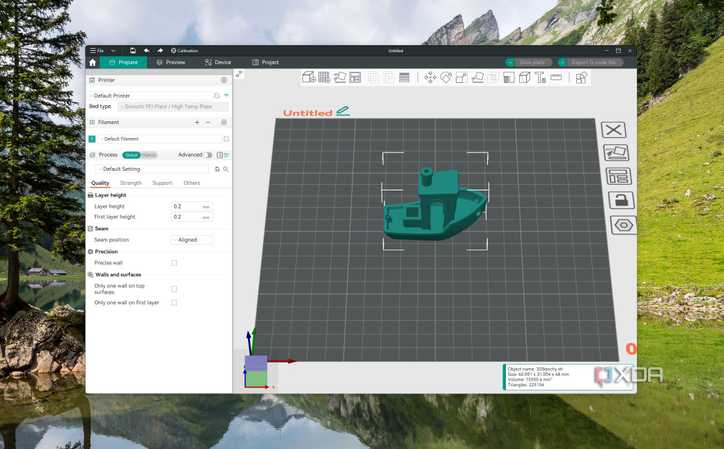The height and width of the screenshot is (449, 724).
Task: Save the Default Setting preset
Action: coord(217,169)
